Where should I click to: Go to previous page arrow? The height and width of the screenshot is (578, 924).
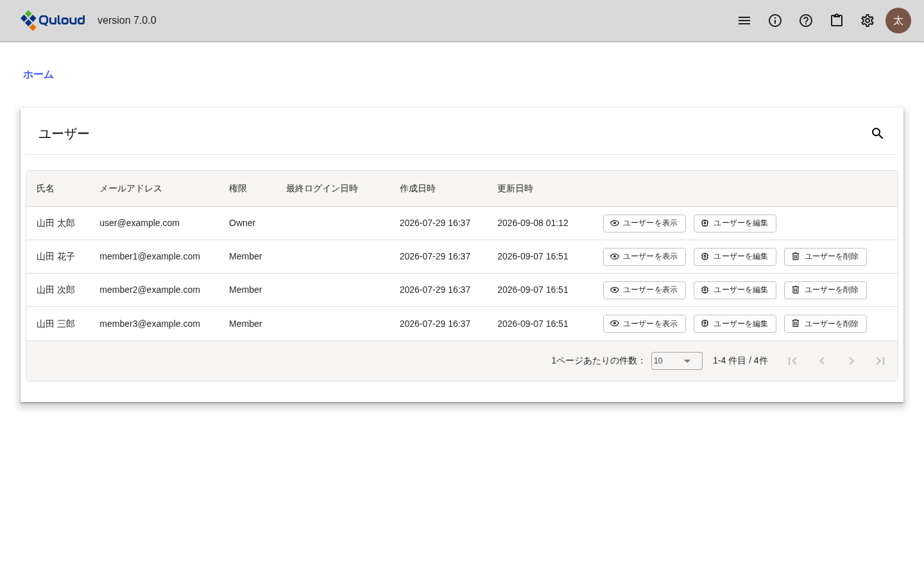click(x=822, y=361)
